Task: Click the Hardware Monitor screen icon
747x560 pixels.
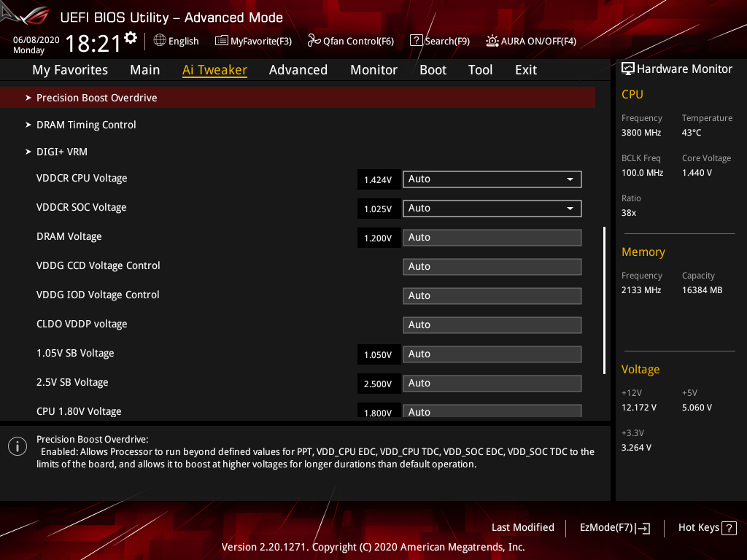Action: (628, 69)
